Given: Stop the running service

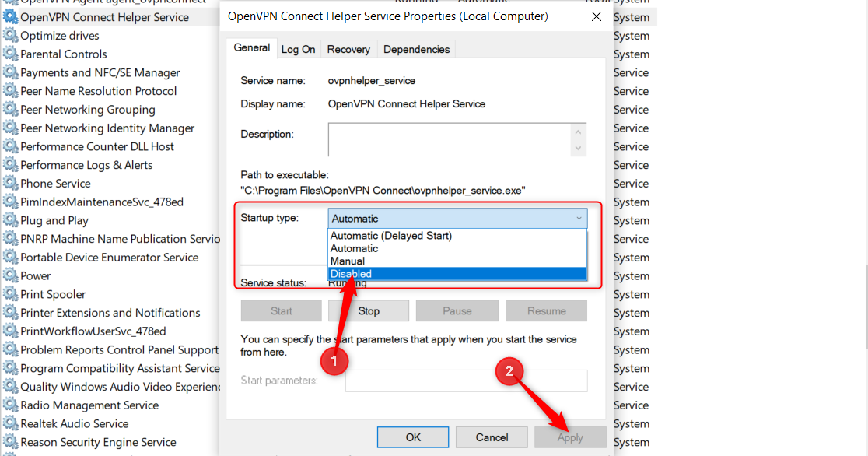Looking at the screenshot, I should point(369,310).
